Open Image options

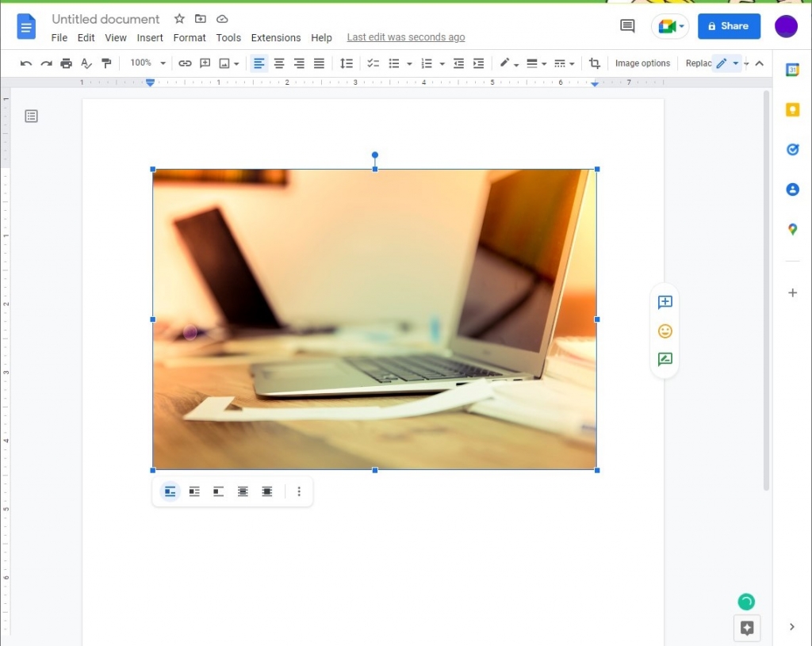[642, 63]
